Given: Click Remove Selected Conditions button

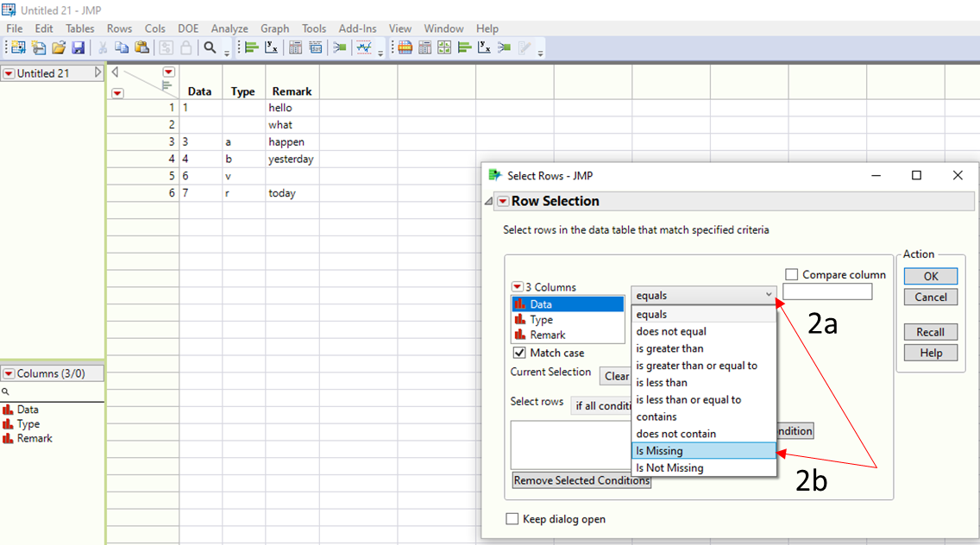Looking at the screenshot, I should click(581, 480).
